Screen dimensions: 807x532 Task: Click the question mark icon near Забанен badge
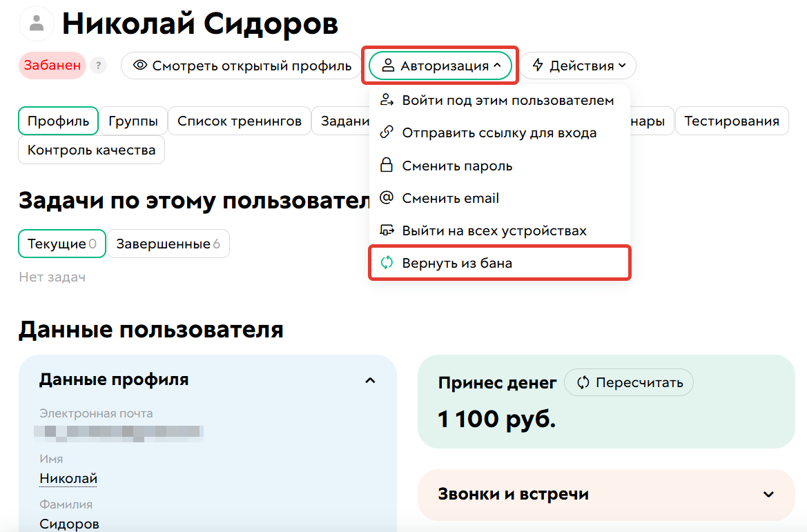(x=98, y=65)
